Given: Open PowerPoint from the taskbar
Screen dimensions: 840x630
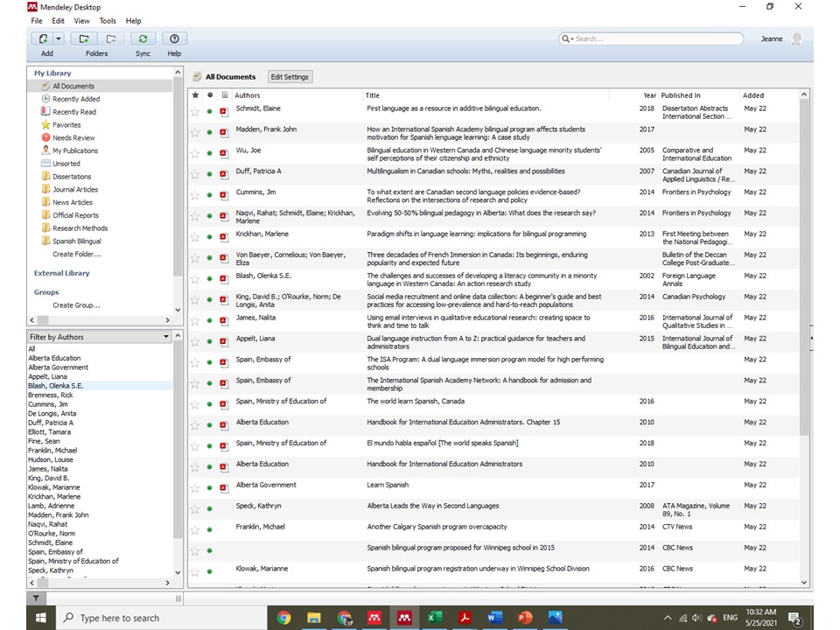Looking at the screenshot, I should tap(525, 618).
